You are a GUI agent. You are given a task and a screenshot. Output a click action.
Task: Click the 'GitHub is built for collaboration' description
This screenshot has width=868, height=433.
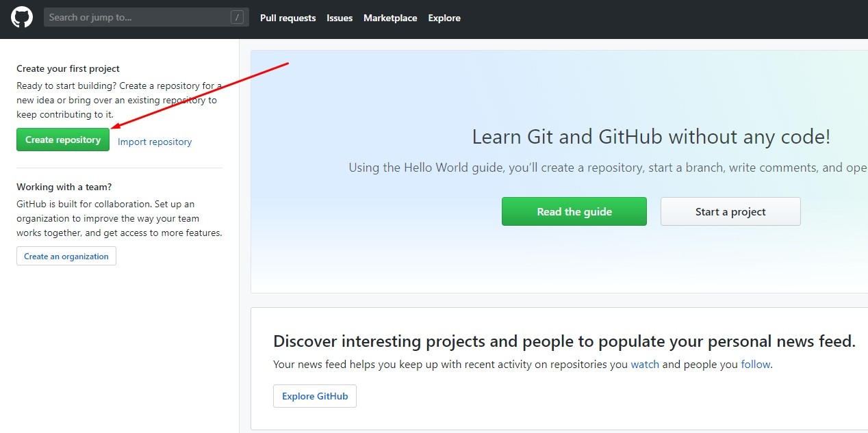point(119,218)
